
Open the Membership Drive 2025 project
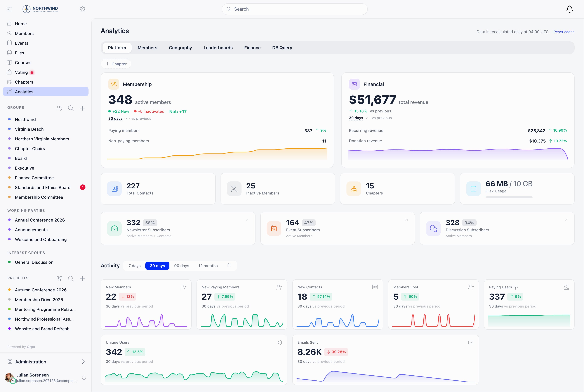[46, 299]
